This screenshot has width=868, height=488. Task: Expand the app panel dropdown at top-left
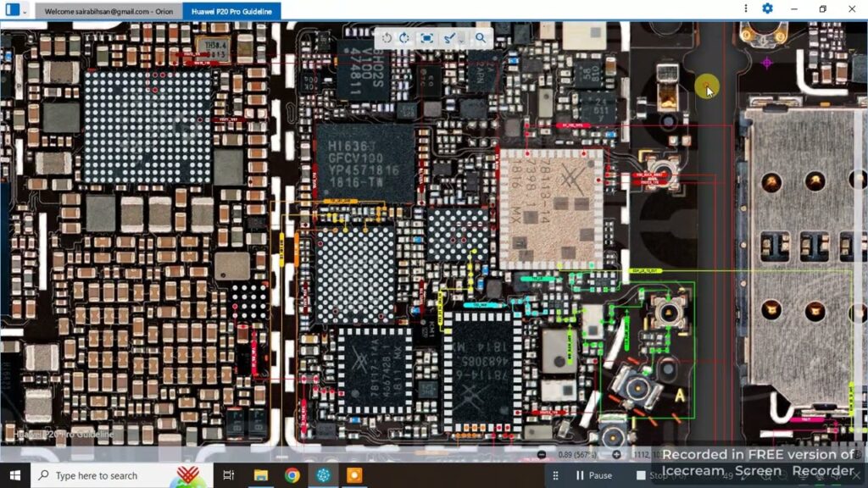tap(25, 11)
